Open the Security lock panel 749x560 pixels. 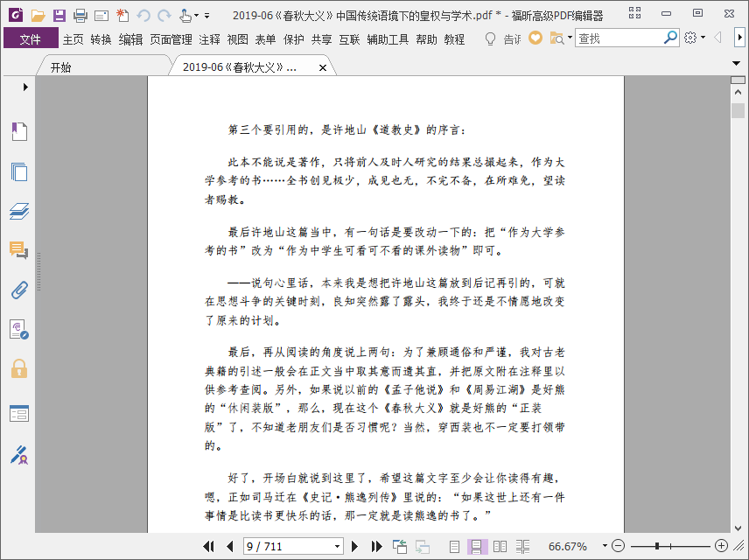19,369
